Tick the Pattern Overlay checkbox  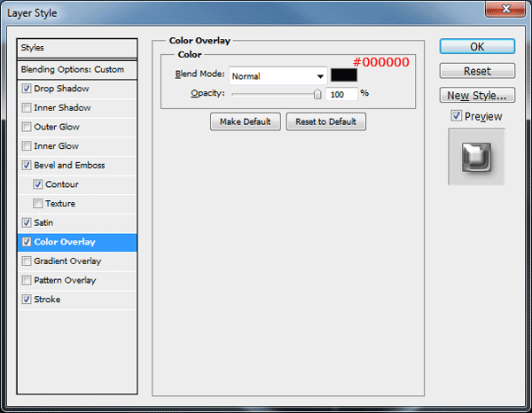[x=27, y=280]
